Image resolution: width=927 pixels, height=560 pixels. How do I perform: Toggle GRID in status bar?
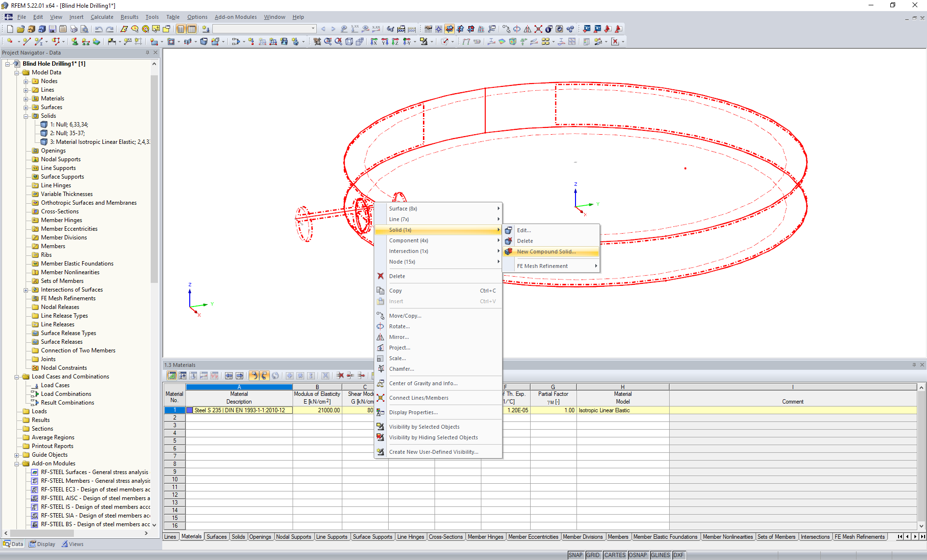click(x=592, y=555)
